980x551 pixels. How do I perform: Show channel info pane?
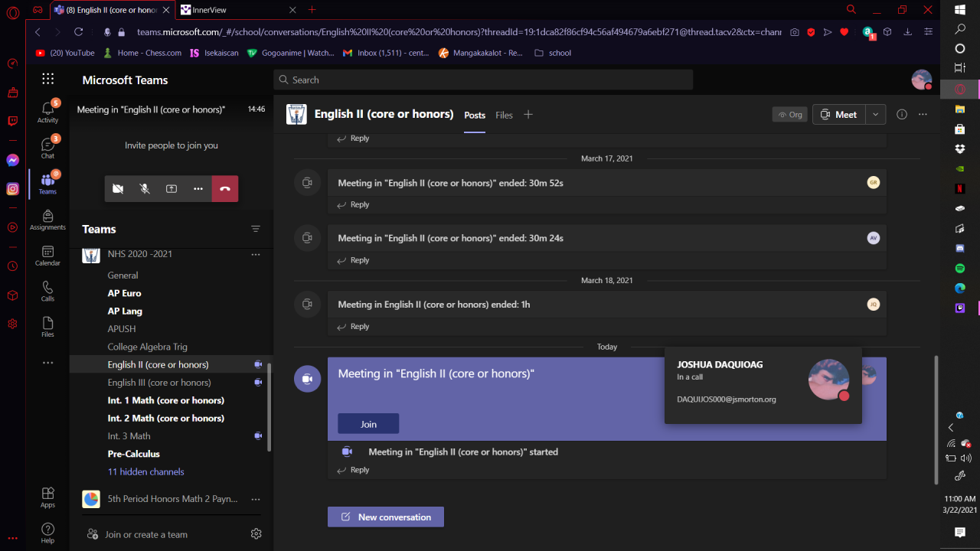(x=902, y=114)
